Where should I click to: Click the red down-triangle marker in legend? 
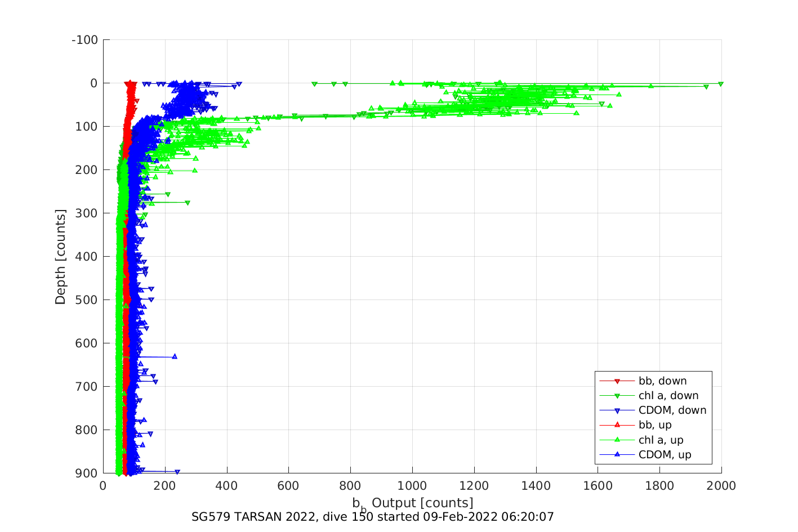pos(617,382)
